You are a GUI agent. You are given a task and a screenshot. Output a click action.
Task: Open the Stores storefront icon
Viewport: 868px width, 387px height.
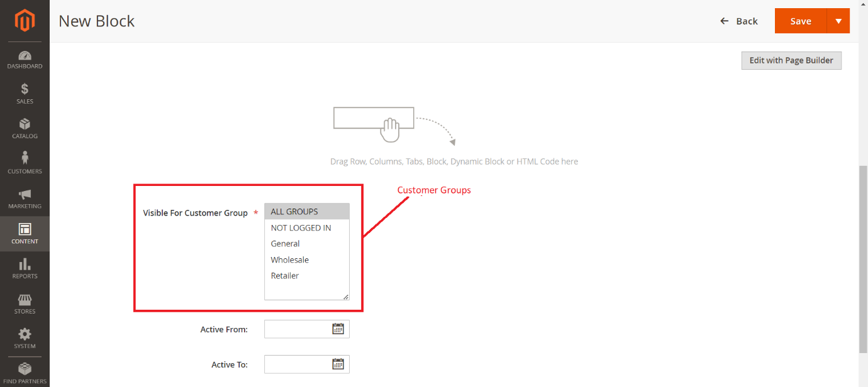click(x=25, y=300)
